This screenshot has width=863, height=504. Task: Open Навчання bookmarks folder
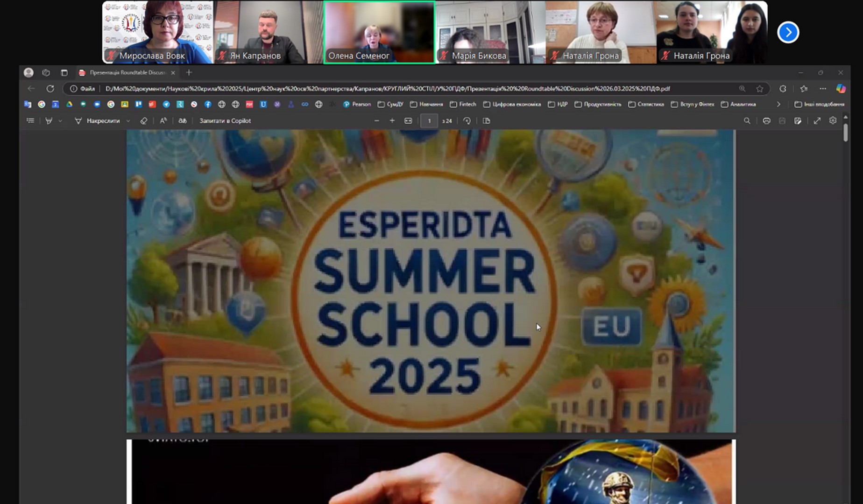click(x=426, y=105)
